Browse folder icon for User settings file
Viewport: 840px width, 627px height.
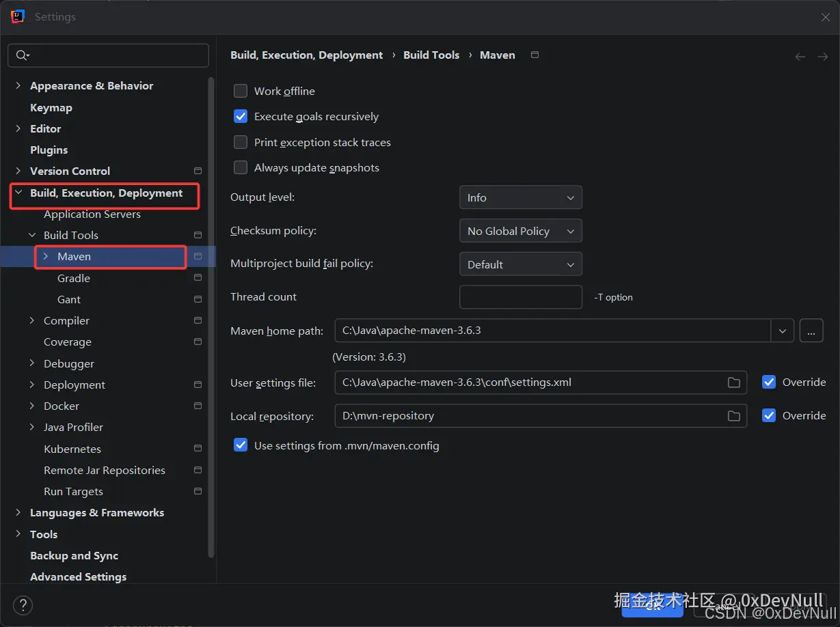click(x=734, y=382)
